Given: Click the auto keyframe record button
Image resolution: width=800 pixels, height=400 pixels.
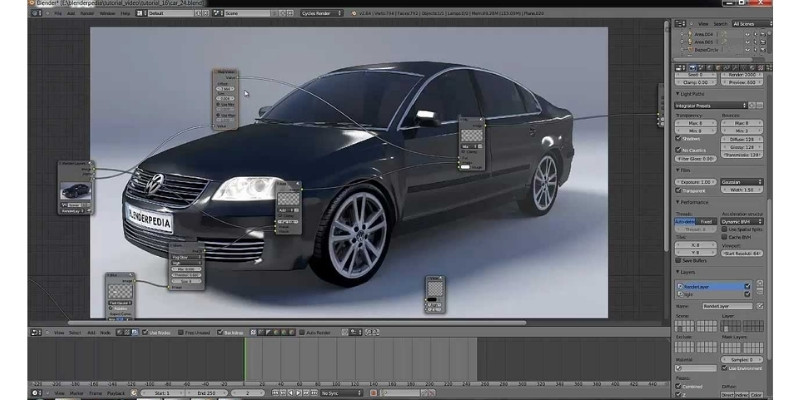Looking at the screenshot, I should point(373,393).
